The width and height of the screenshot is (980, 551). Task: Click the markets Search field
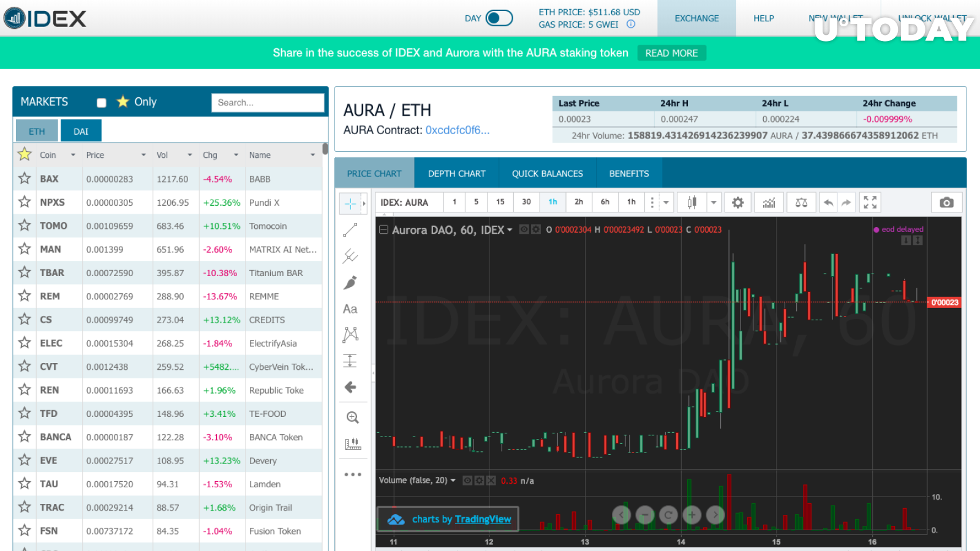pos(268,103)
